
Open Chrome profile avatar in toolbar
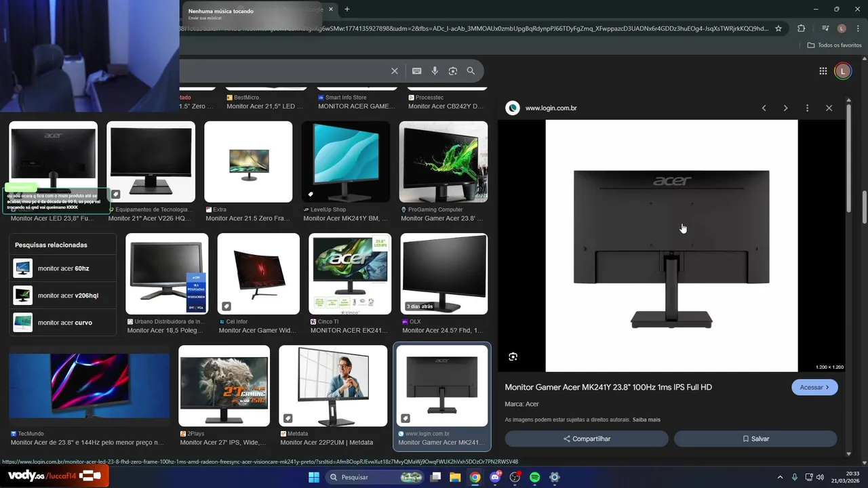pos(842,28)
